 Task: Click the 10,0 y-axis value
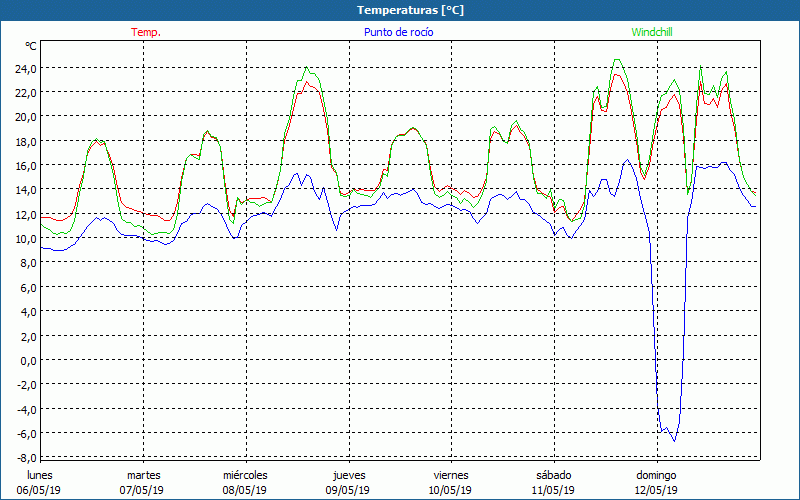click(25, 239)
